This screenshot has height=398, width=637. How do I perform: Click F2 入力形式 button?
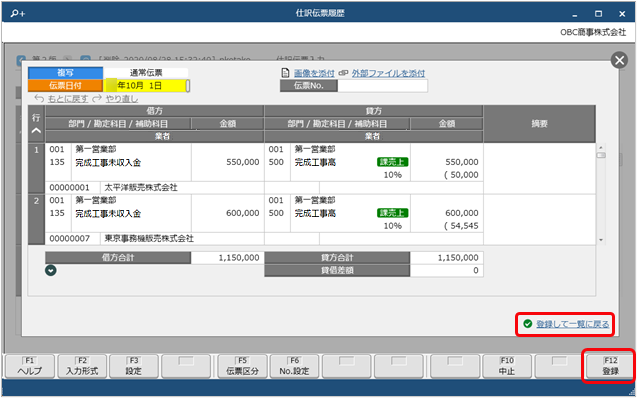point(82,366)
